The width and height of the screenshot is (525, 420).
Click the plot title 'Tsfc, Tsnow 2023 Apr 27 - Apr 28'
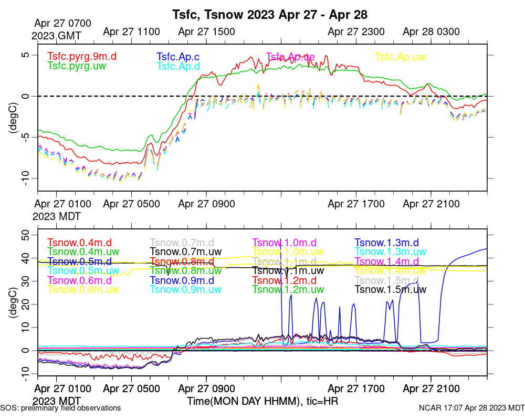[270, 15]
